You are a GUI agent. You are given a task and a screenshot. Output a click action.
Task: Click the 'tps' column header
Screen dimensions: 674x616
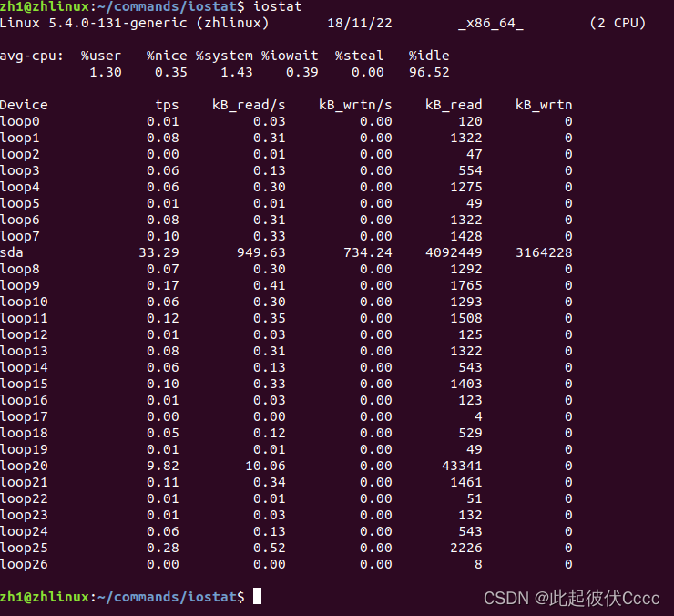tap(167, 105)
